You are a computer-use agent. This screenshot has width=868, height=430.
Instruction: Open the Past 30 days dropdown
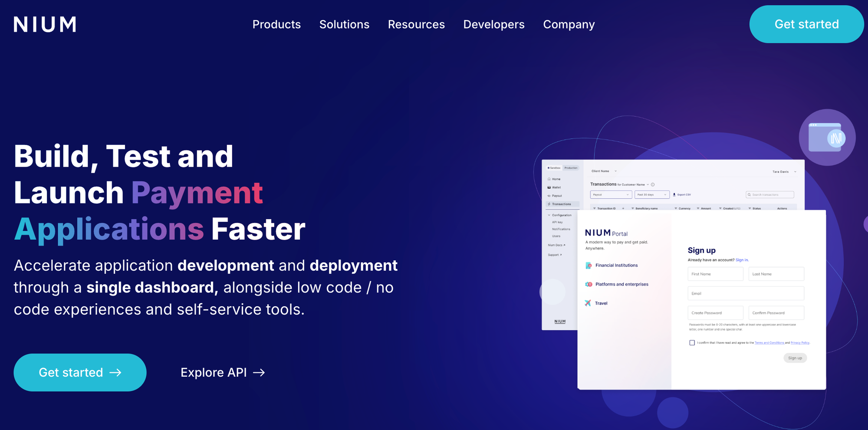(652, 194)
